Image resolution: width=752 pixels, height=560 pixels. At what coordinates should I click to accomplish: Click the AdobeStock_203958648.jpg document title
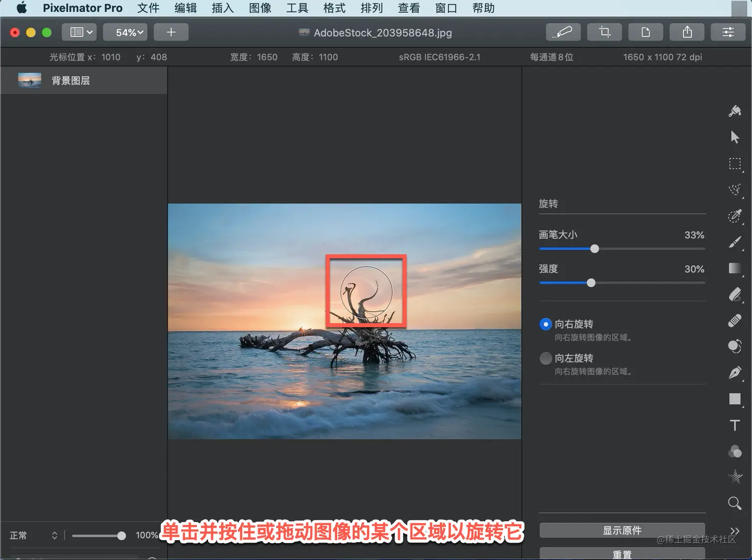[383, 33]
